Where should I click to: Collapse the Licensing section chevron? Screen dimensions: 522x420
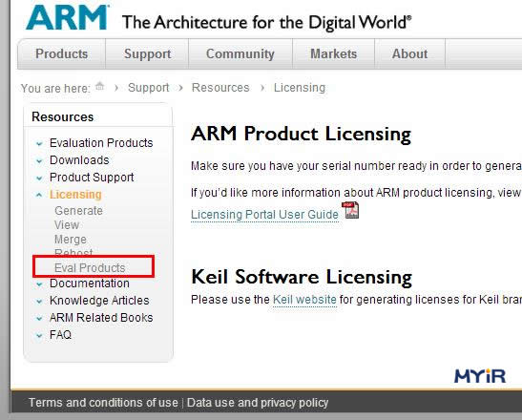point(39,195)
